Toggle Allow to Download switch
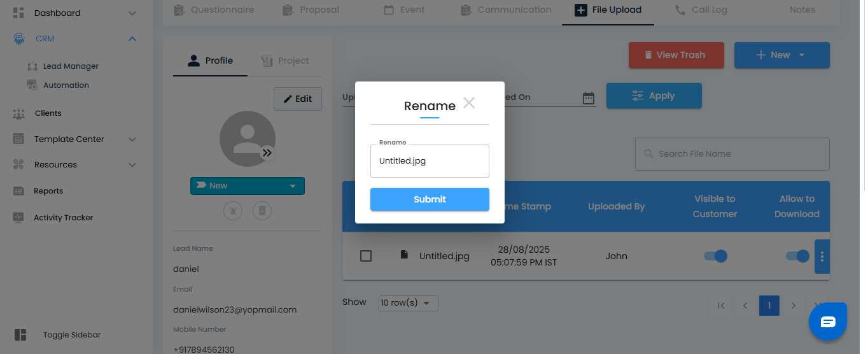 (x=797, y=256)
